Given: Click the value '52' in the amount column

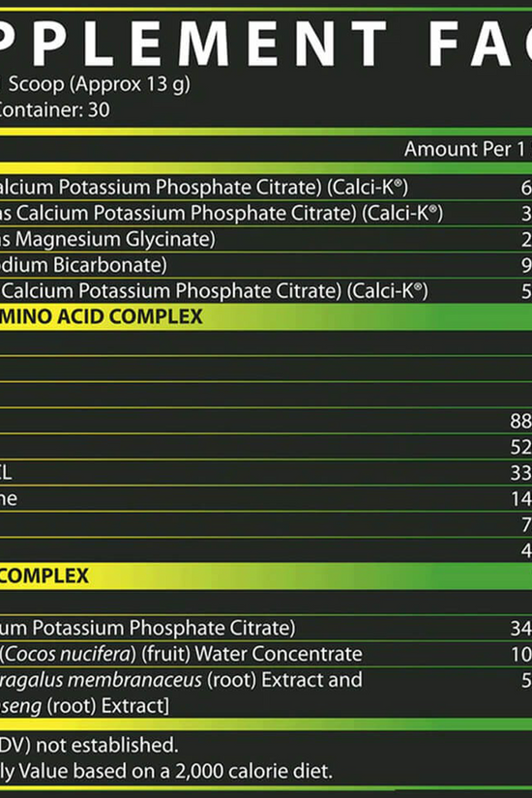Looking at the screenshot, I should [x=520, y=447].
